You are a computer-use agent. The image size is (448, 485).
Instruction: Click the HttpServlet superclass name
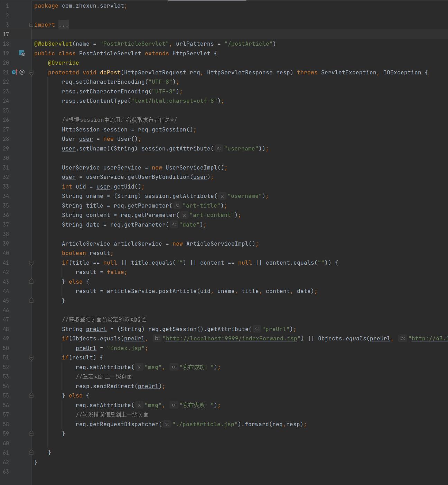pyautogui.click(x=192, y=53)
